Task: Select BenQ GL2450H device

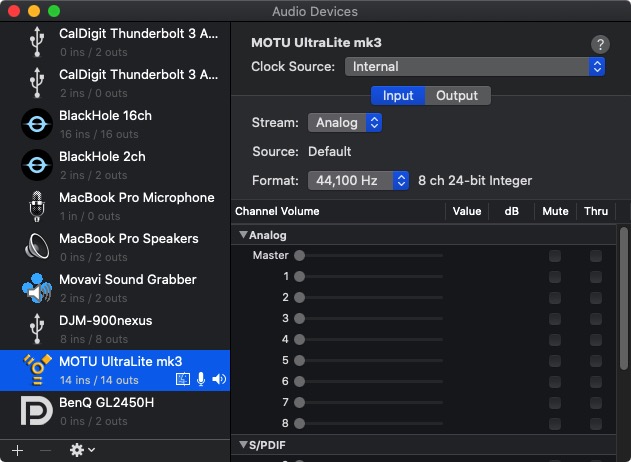Action: click(115, 411)
